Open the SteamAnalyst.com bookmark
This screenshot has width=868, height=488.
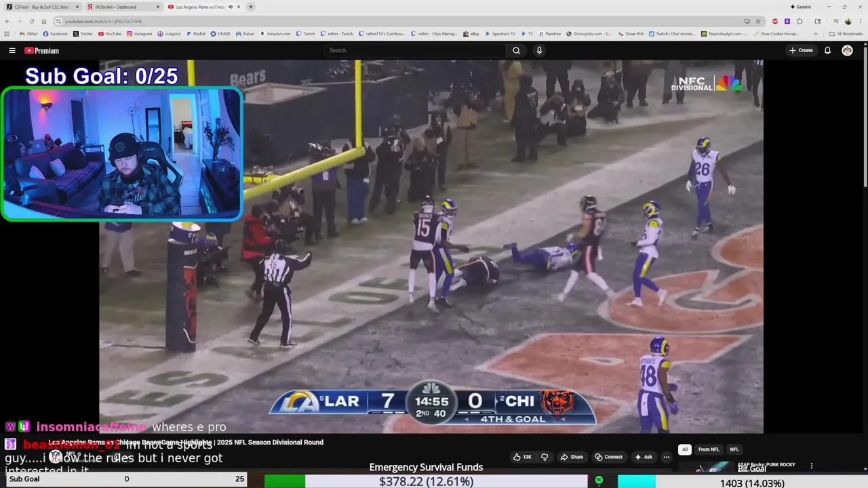pyautogui.click(x=724, y=33)
